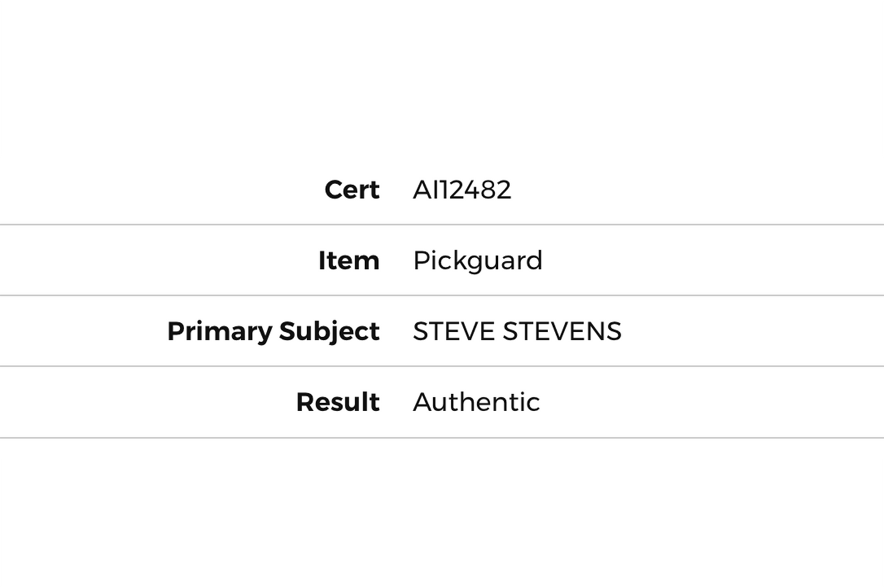This screenshot has width=884, height=588.
Task: Click the cert number AI12482
Action: [x=462, y=190]
